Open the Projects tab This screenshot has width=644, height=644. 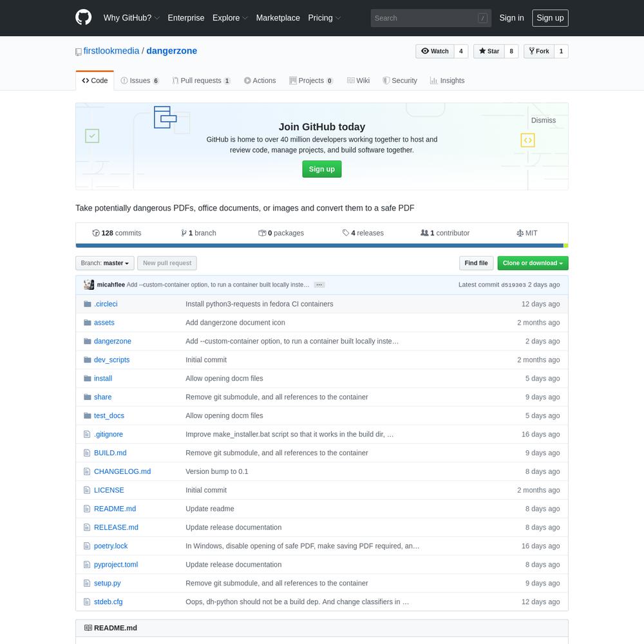tap(311, 80)
